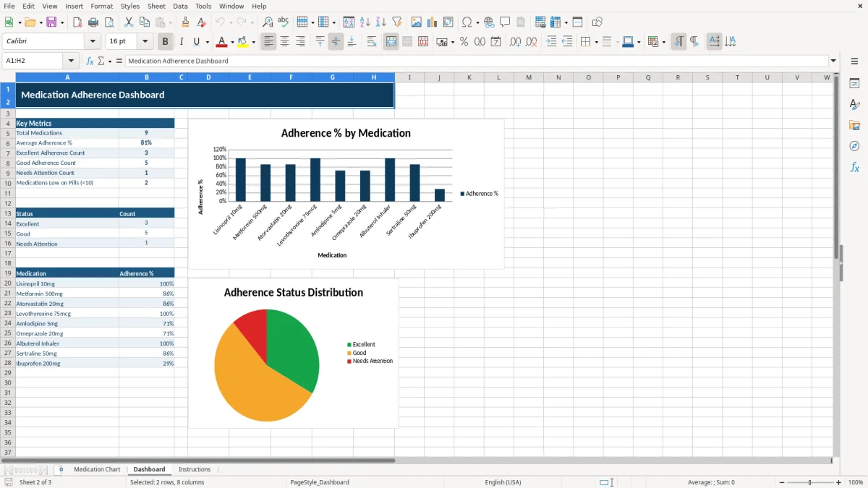Switch to Medication Chart sheet tab
868x488 pixels.
[97, 469]
